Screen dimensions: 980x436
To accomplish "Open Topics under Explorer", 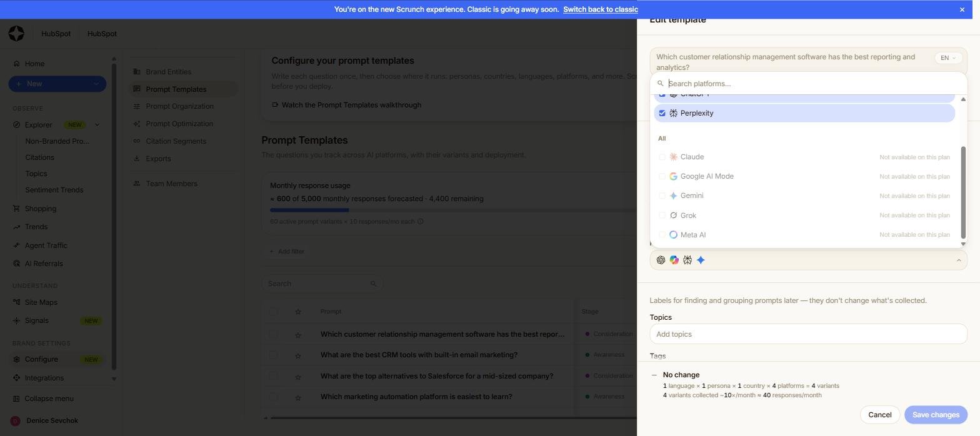I will click(x=36, y=174).
